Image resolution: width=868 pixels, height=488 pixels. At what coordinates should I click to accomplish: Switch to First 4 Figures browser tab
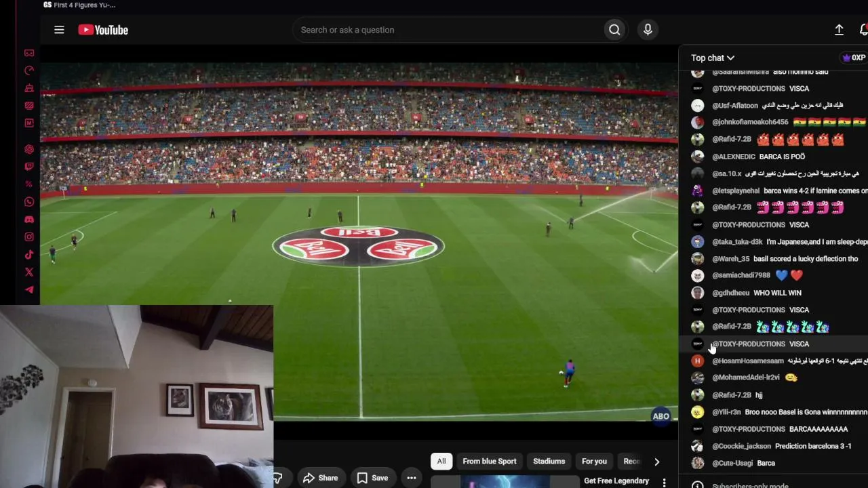coord(79,5)
